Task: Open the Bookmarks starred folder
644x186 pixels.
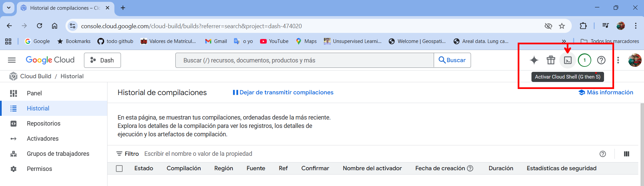Action: coord(74,41)
